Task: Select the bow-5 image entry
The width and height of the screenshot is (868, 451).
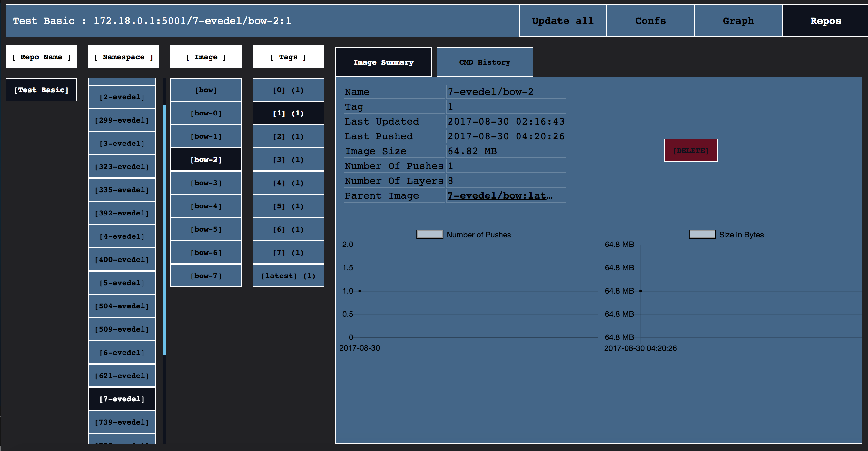Action: pos(206,229)
